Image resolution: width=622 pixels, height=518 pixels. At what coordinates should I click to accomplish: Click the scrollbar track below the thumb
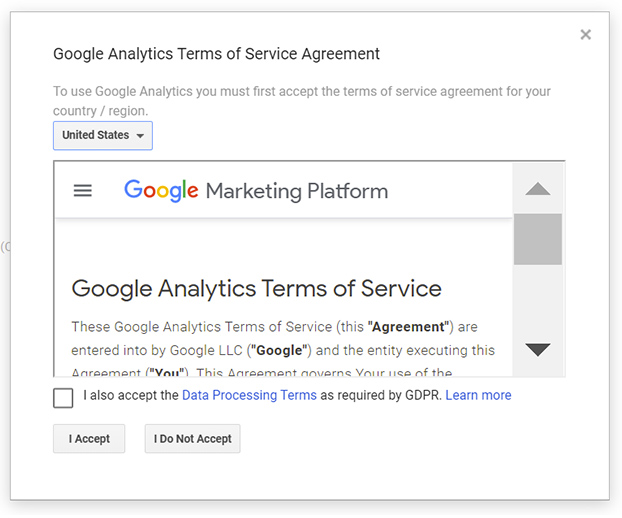click(x=538, y=301)
